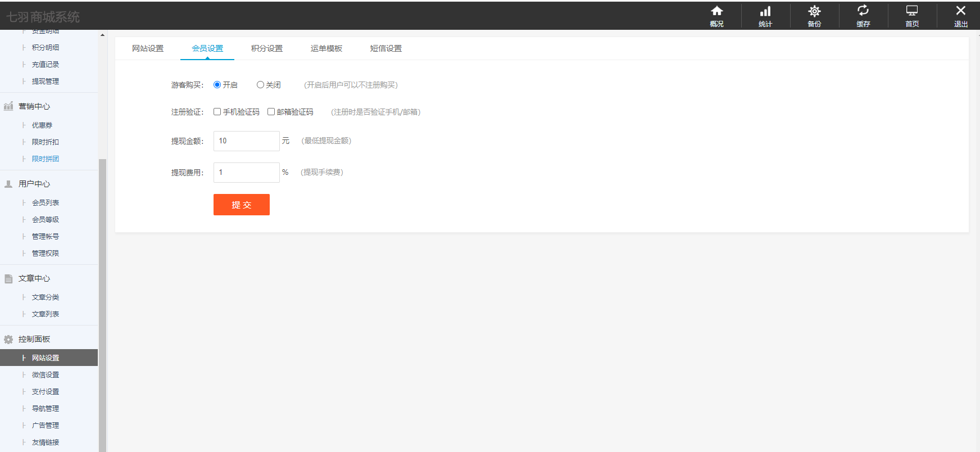Click the 营销中心 chart icon in sidebar

pyautogui.click(x=8, y=106)
